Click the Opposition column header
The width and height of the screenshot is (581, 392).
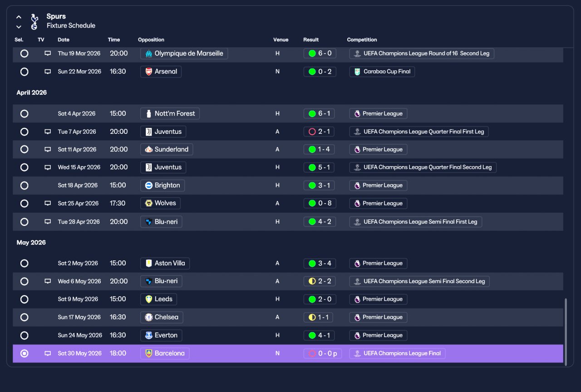[151, 40]
